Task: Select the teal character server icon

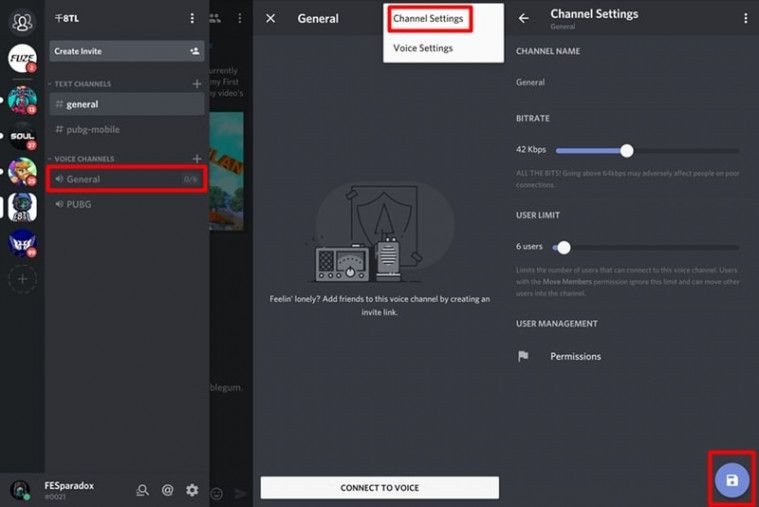Action: click(22, 100)
